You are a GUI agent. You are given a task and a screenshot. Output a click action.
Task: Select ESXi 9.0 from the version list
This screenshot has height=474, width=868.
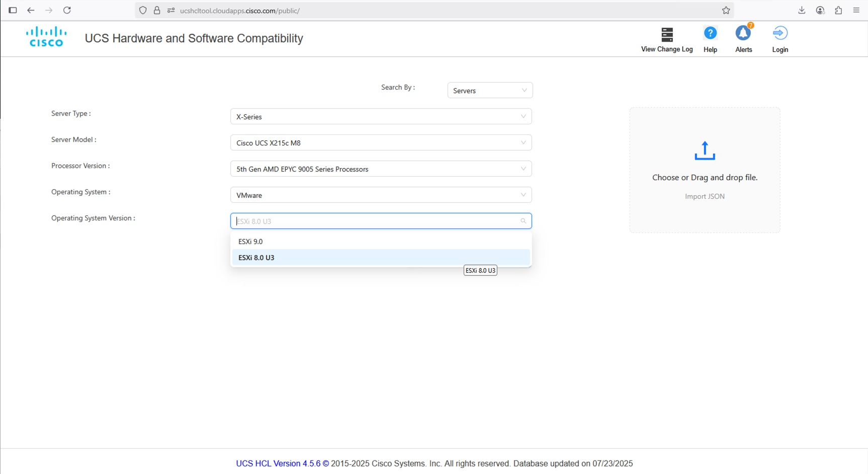(380, 241)
